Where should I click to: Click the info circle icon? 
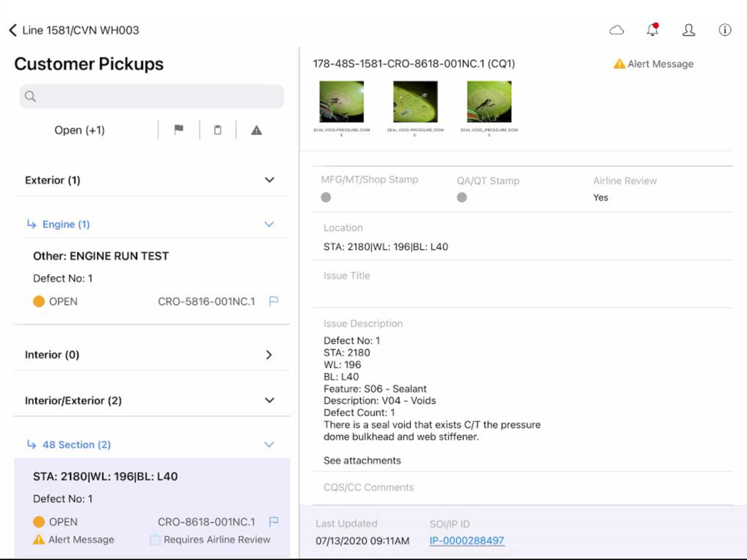click(x=725, y=30)
